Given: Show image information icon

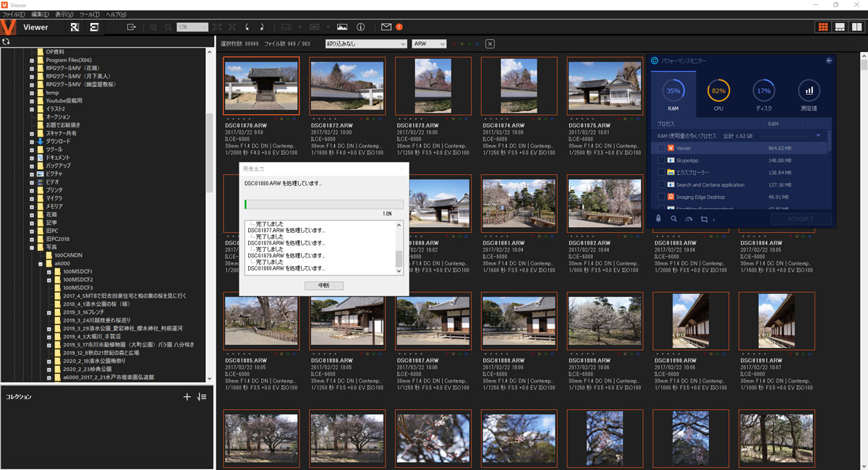Looking at the screenshot, I should pos(361,27).
